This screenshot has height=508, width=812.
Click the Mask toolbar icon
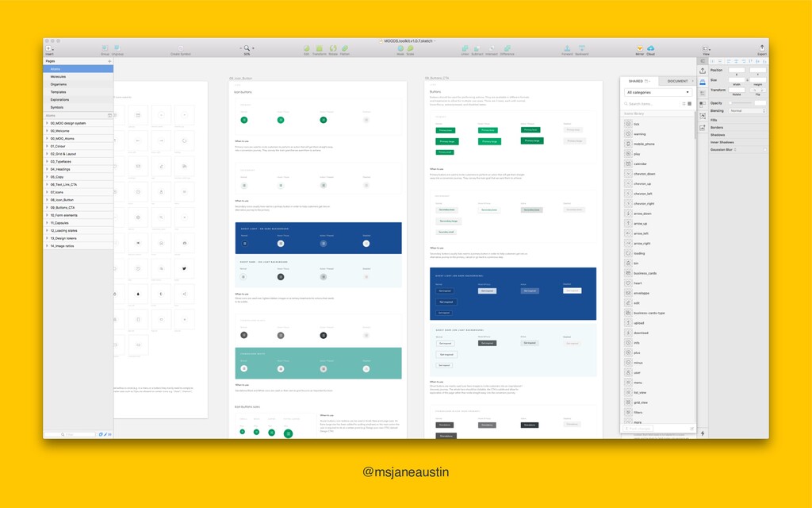tap(400, 49)
